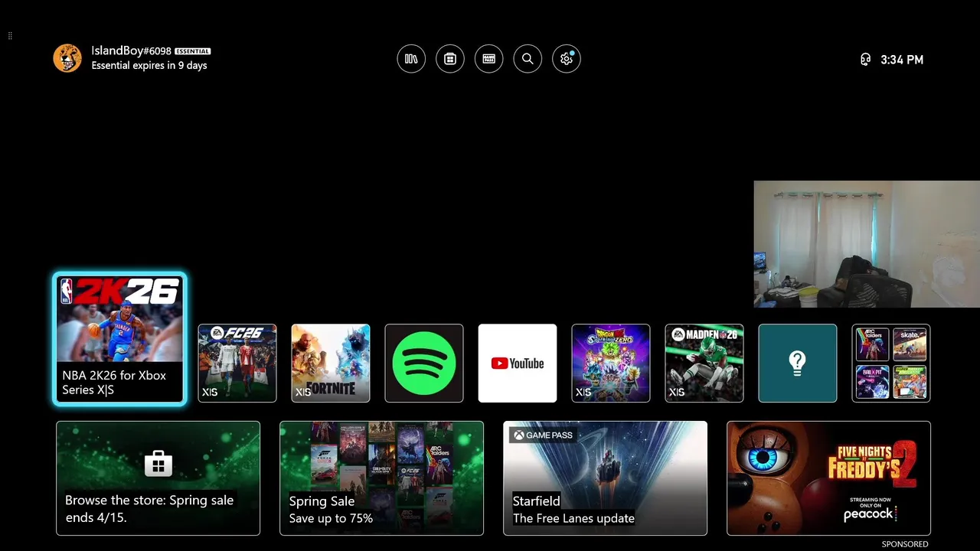Launch the Dragon Ball Sparking Zero tile
The width and height of the screenshot is (980, 551).
click(x=611, y=363)
